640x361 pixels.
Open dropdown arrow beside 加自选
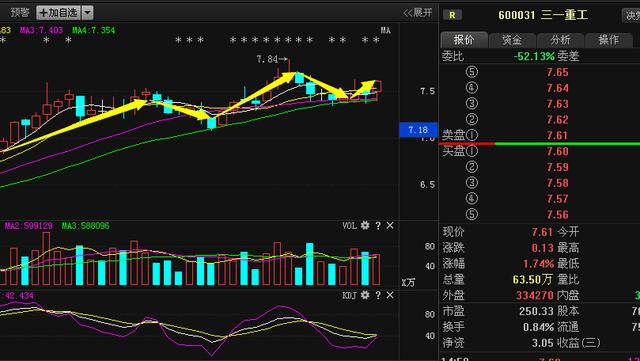click(87, 13)
